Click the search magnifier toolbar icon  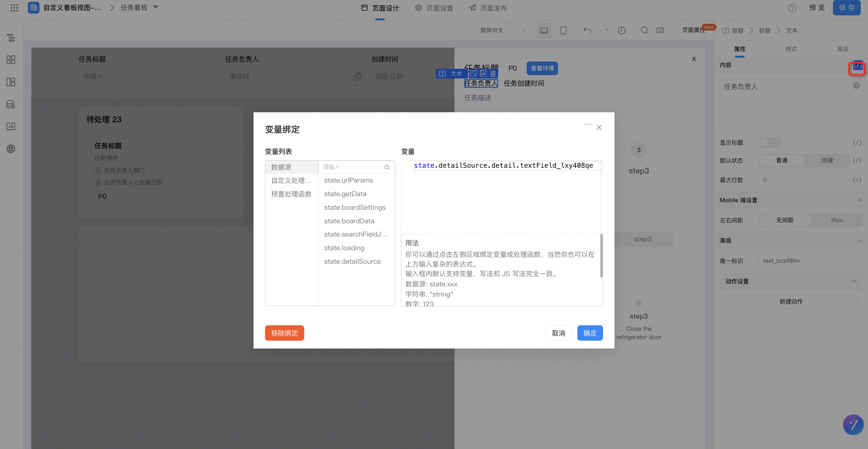point(644,30)
